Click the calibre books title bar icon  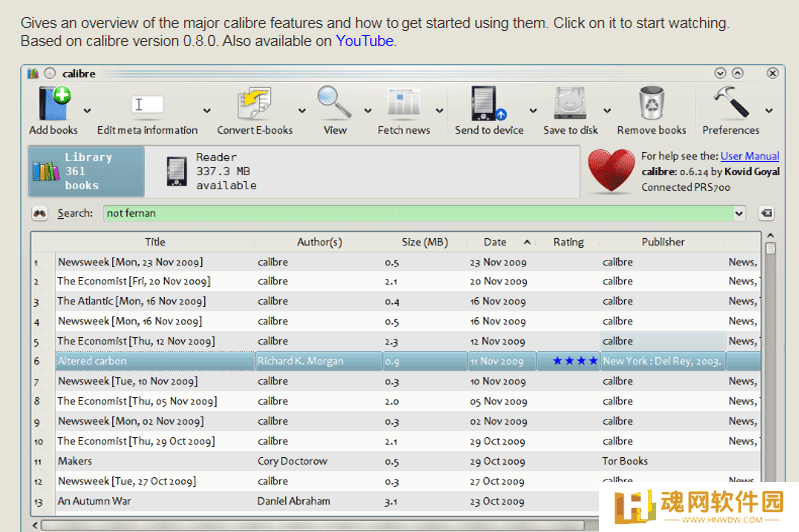pyautogui.click(x=33, y=73)
